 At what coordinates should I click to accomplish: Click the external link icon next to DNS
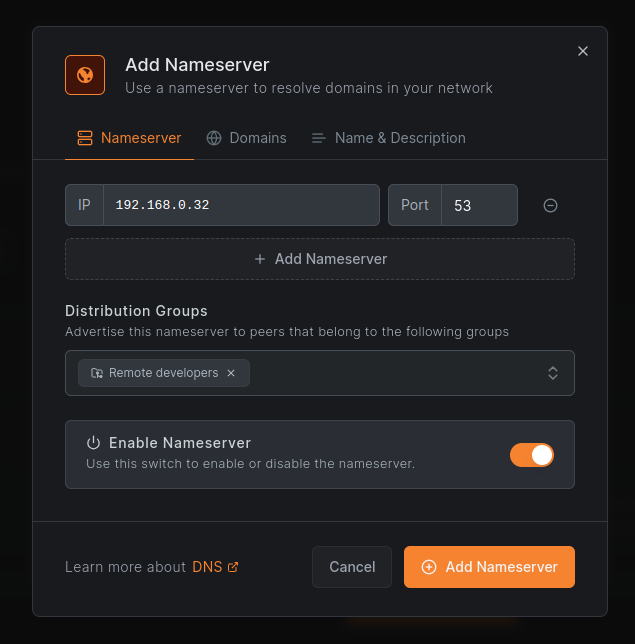pyautogui.click(x=233, y=567)
